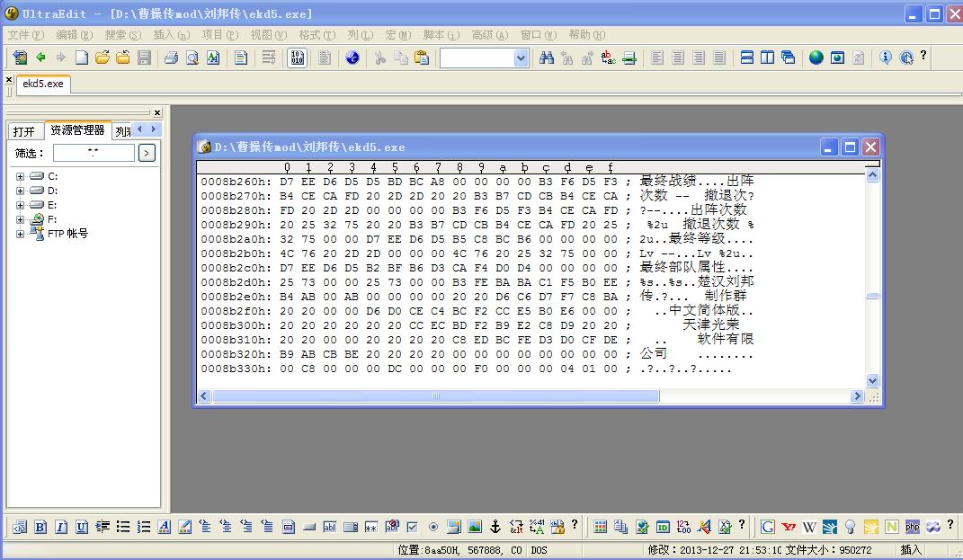This screenshot has height=560, width=963.
Task: Switch to the 打开 panel tab
Action: [x=24, y=131]
